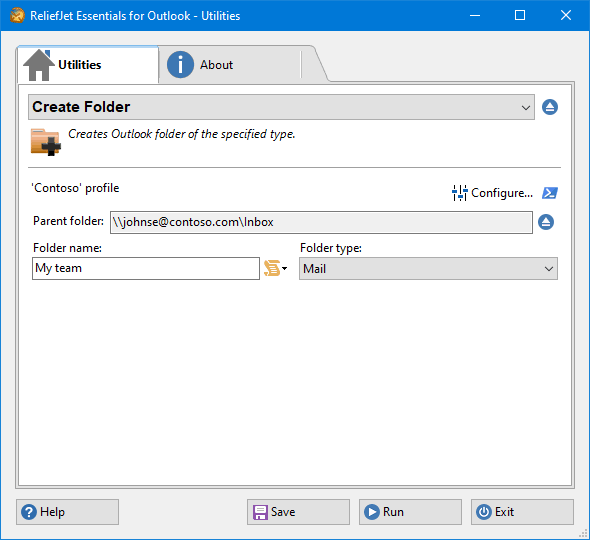Click the resize grip at window corner
Image resolution: width=590 pixels, height=540 pixels.
[x=583, y=533]
